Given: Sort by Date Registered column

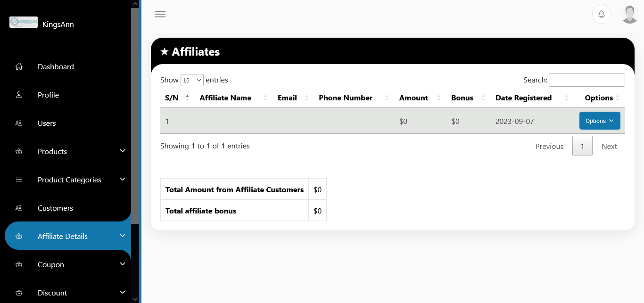Looking at the screenshot, I should tap(532, 98).
